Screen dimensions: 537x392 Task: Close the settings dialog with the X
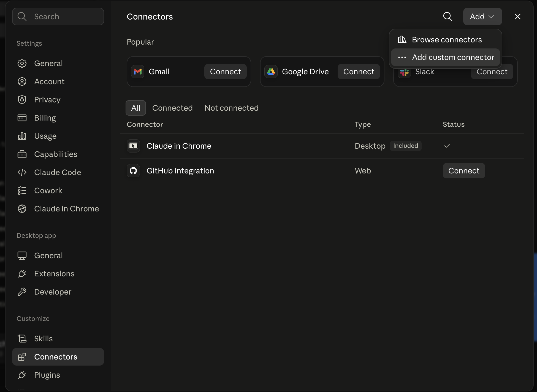[517, 17]
